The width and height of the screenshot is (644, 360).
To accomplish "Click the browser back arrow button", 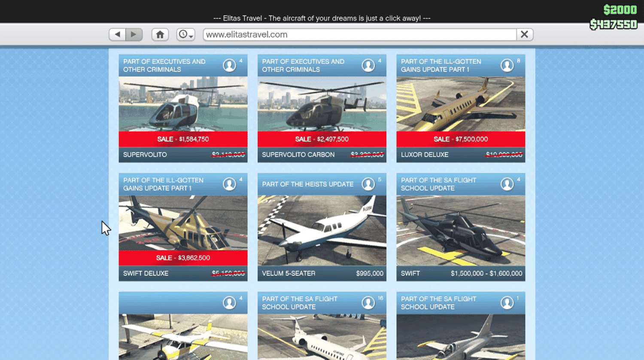I will pyautogui.click(x=117, y=34).
